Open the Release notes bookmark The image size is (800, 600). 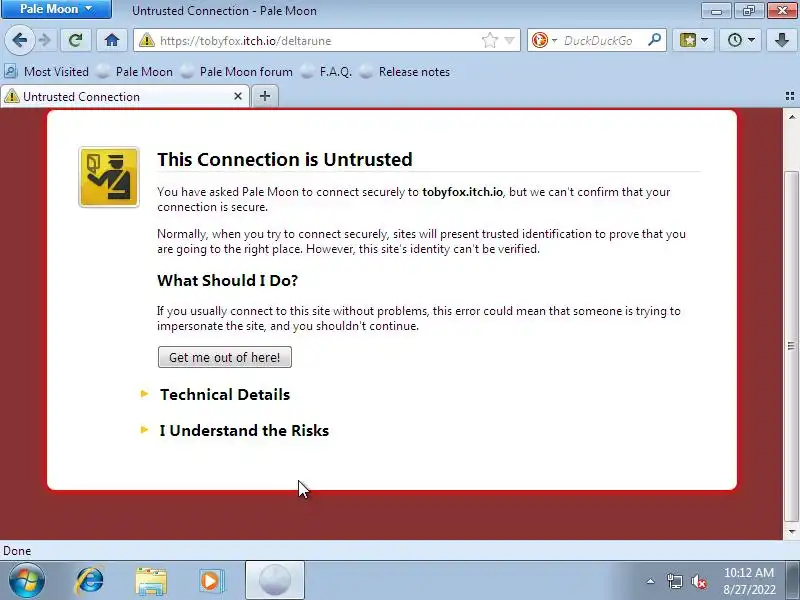point(405,72)
